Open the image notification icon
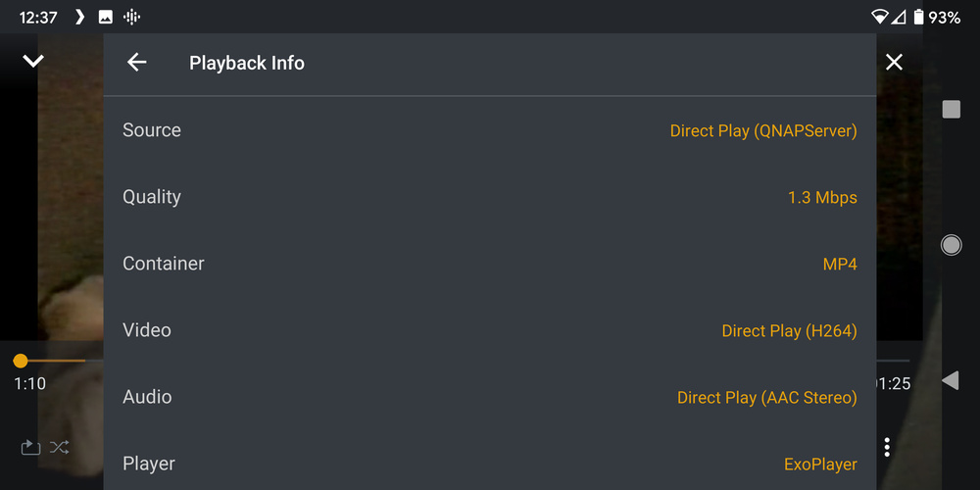Image resolution: width=980 pixels, height=490 pixels. 106,17
